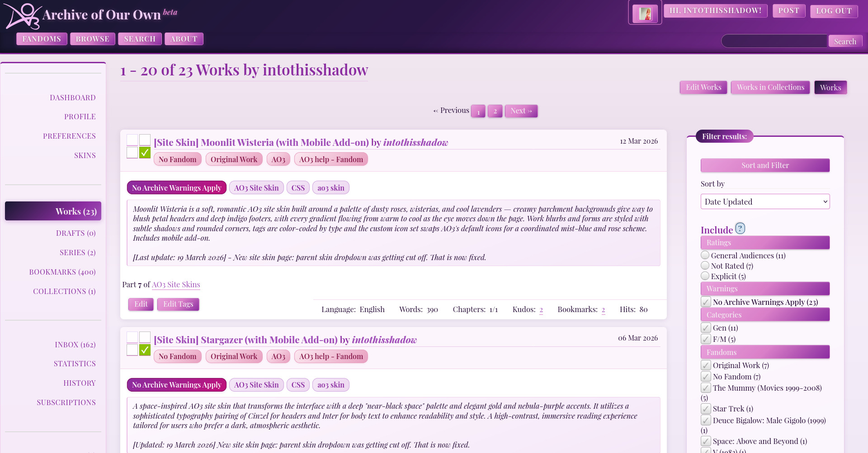868x453 pixels.
Task: Open the About menu
Action: pos(184,39)
